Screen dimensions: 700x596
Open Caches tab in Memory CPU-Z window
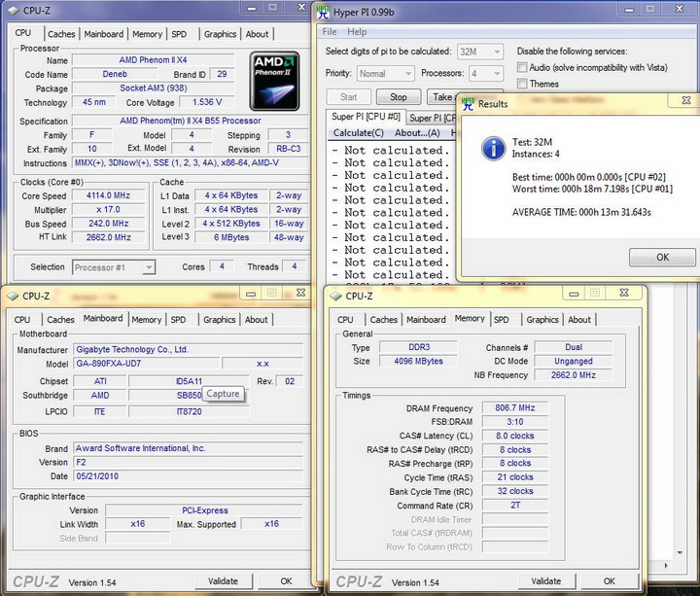click(x=383, y=320)
